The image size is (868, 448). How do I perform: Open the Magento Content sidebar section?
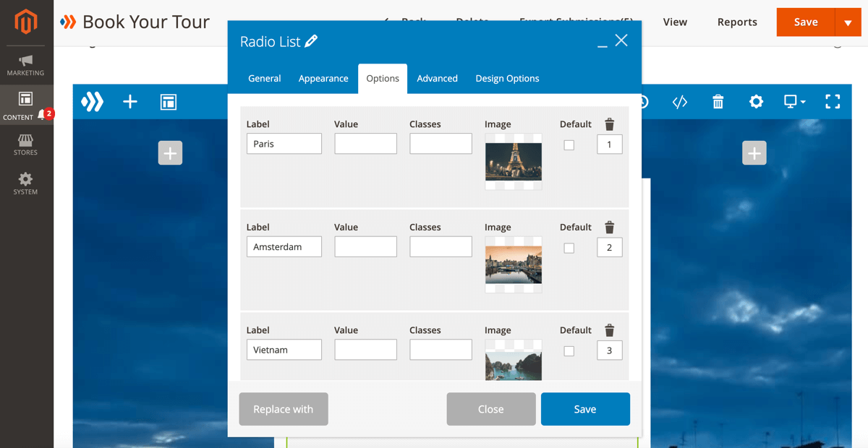tap(26, 105)
